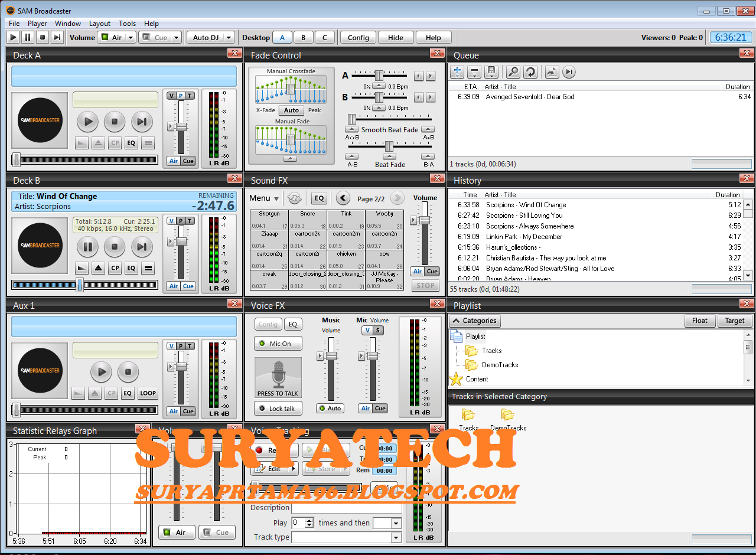Open the EQ on Deck B
Viewport: 756px width, 555px height.
(131, 268)
